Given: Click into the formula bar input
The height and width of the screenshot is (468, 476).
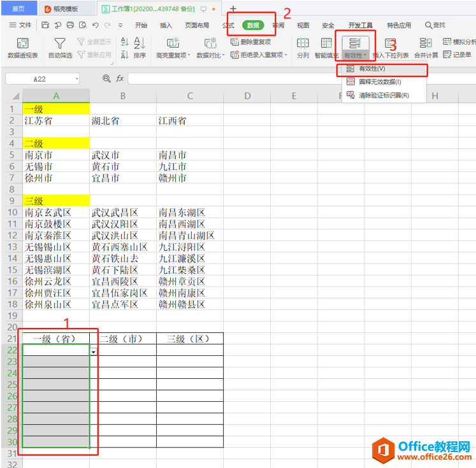Looking at the screenshot, I should coord(235,79).
